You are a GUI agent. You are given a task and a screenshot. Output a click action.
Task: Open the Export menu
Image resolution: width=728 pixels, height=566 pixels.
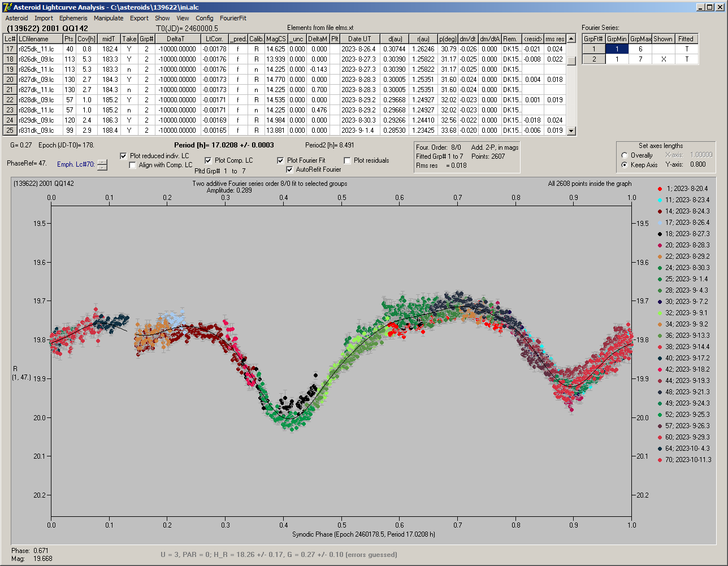pos(139,18)
